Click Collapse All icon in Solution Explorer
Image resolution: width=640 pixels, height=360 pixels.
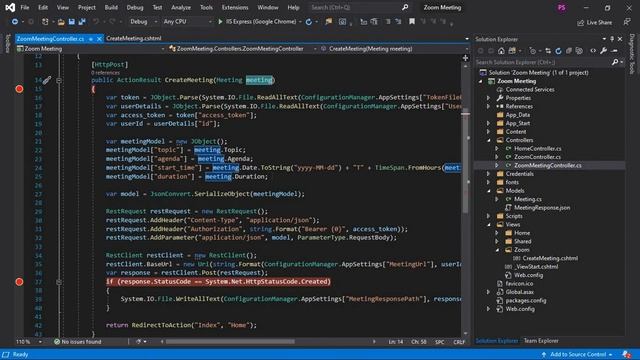tap(569, 51)
